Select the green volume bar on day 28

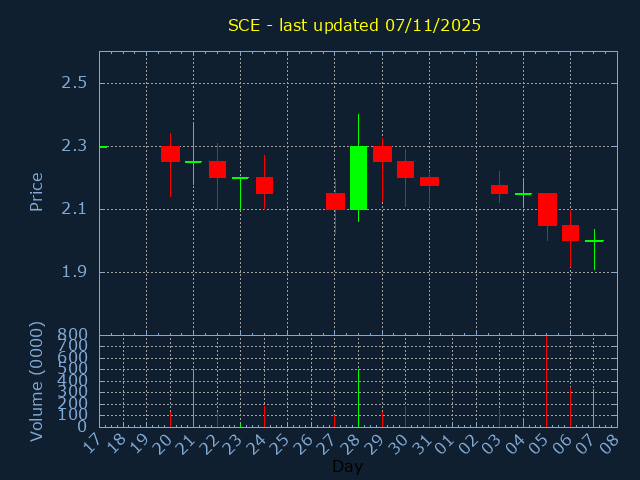pyautogui.click(x=358, y=398)
